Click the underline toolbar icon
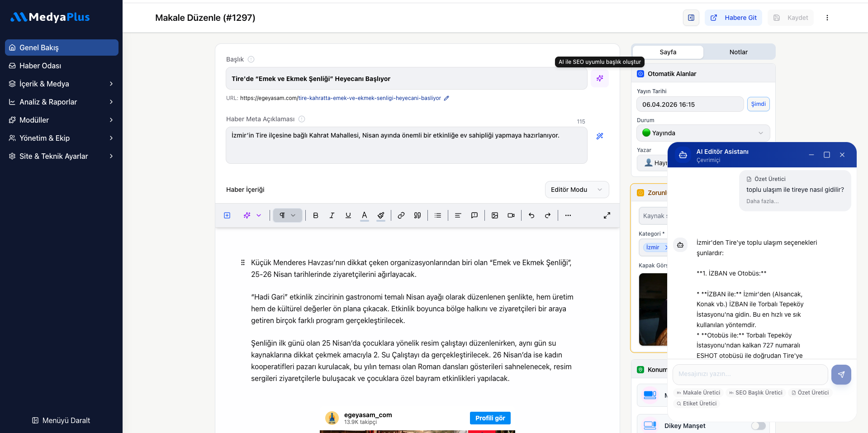868x433 pixels. [348, 215]
